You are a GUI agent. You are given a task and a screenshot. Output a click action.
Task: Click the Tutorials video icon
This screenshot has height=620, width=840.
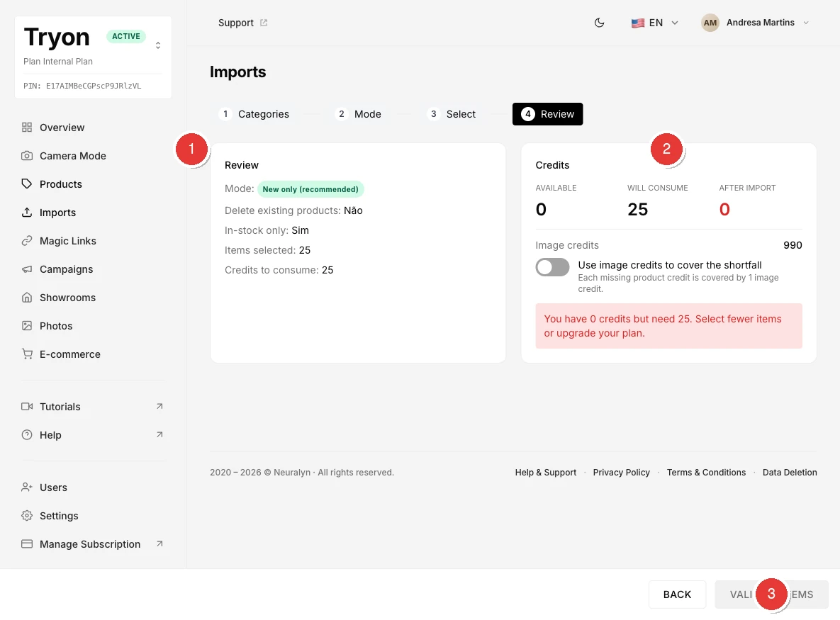(27, 407)
